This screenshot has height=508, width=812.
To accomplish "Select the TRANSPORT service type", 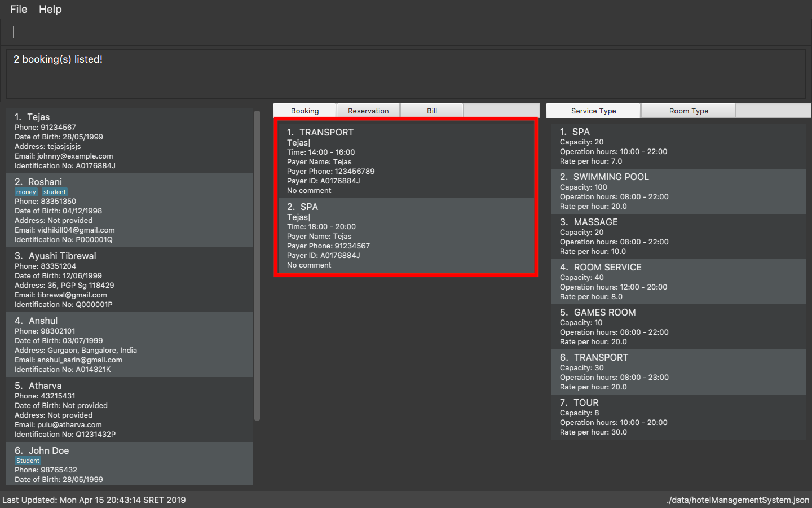I will 678,371.
